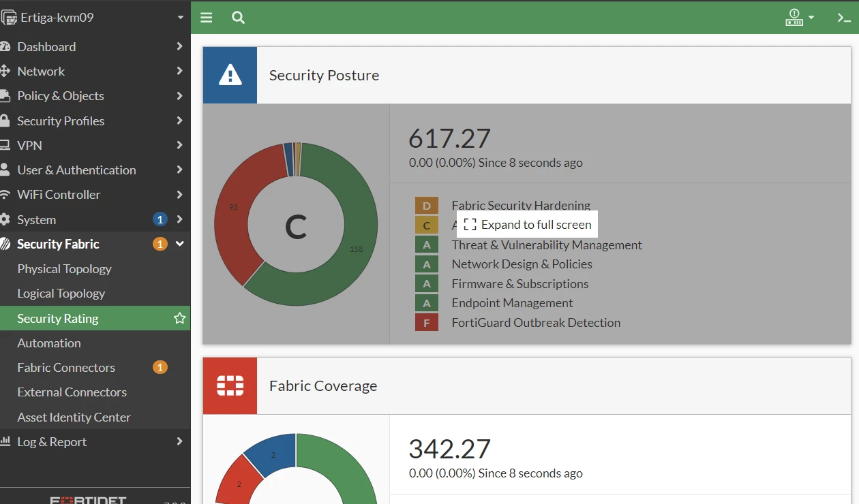Open the CLI console icon

[x=844, y=18]
